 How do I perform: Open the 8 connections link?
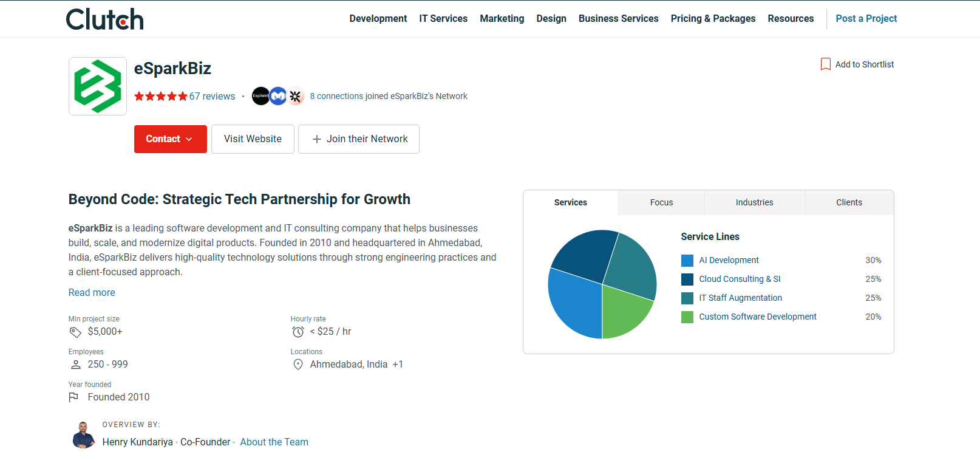(336, 96)
